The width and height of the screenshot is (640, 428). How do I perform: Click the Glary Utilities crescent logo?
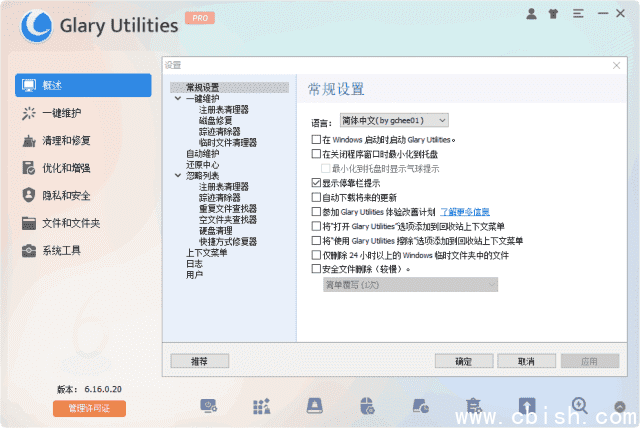click(38, 25)
